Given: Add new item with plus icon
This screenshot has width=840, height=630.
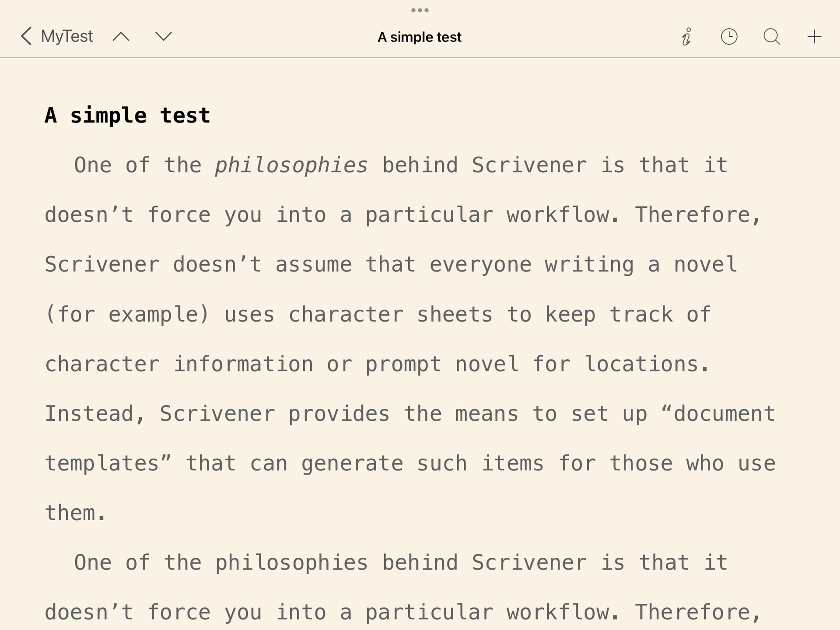Looking at the screenshot, I should 814,37.
